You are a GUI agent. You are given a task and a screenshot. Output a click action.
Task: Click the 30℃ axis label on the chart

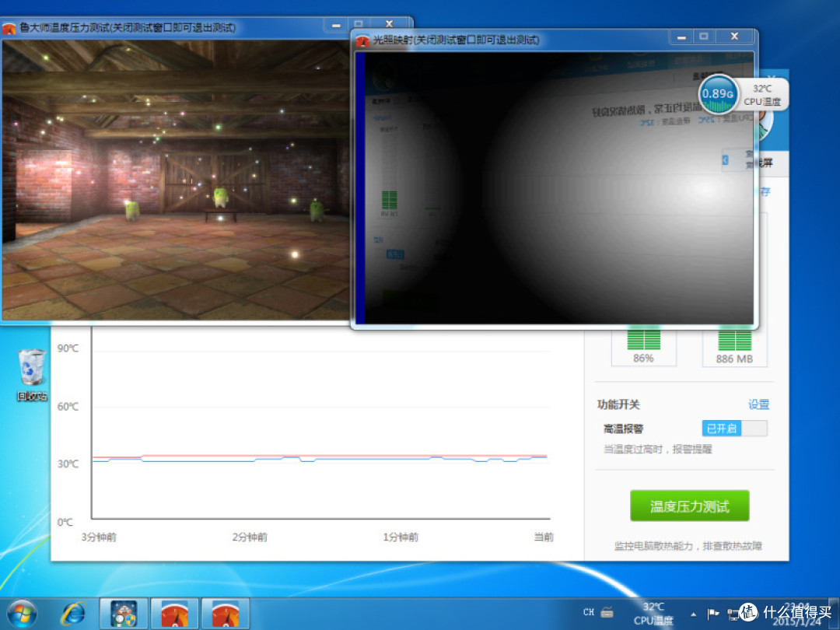(68, 464)
